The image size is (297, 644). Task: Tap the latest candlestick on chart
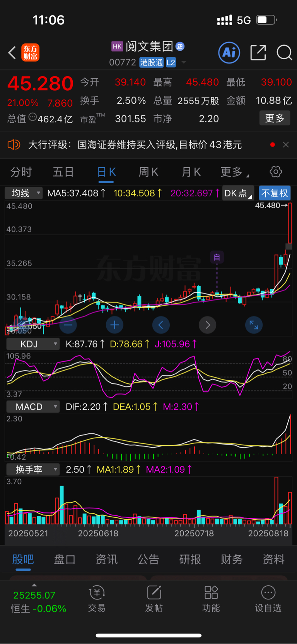coord(290,223)
